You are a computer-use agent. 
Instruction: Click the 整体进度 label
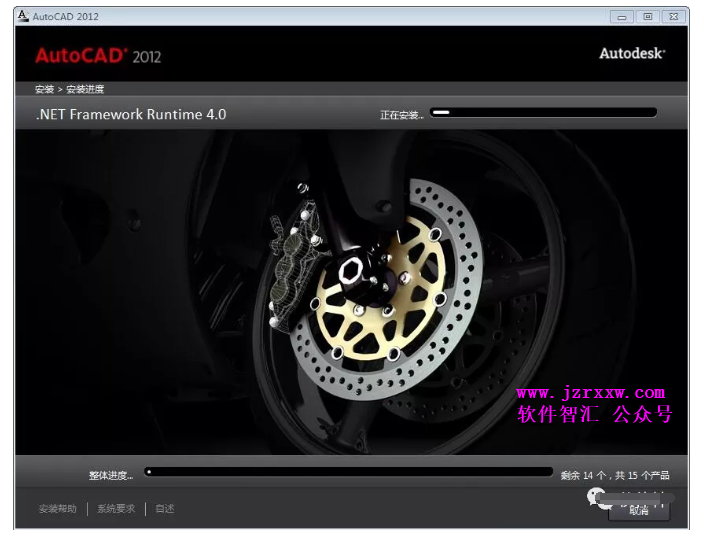click(111, 475)
